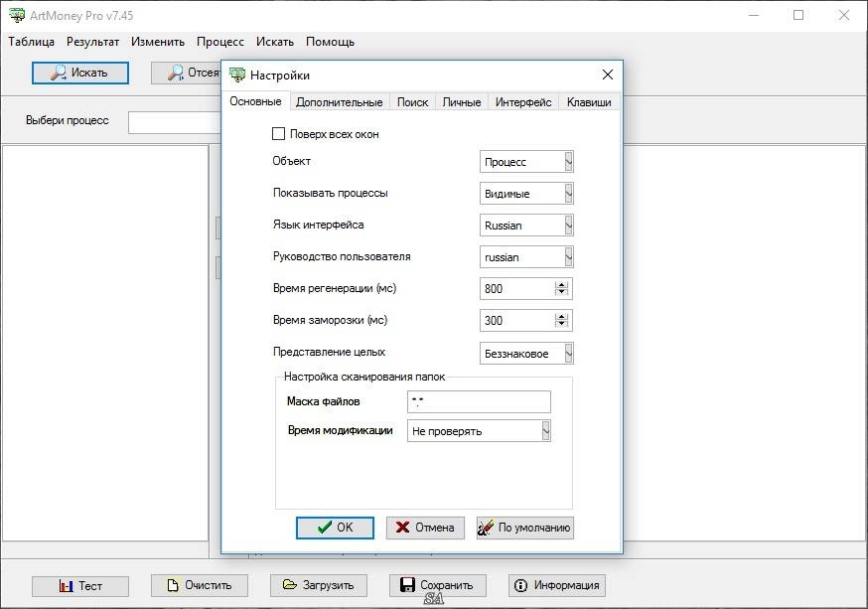Switch to the Основные tab
The width and height of the screenshot is (868, 609).
(255, 101)
